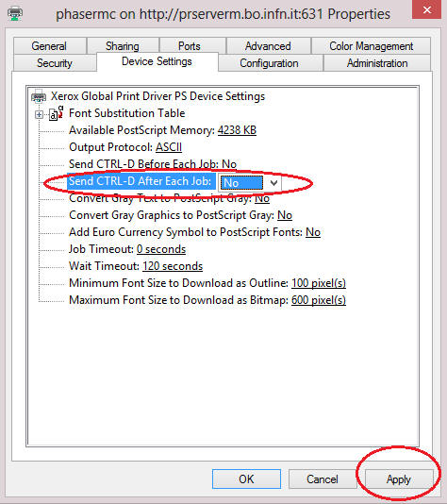Select the Wait Timeout 120 seconds value

tap(173, 266)
